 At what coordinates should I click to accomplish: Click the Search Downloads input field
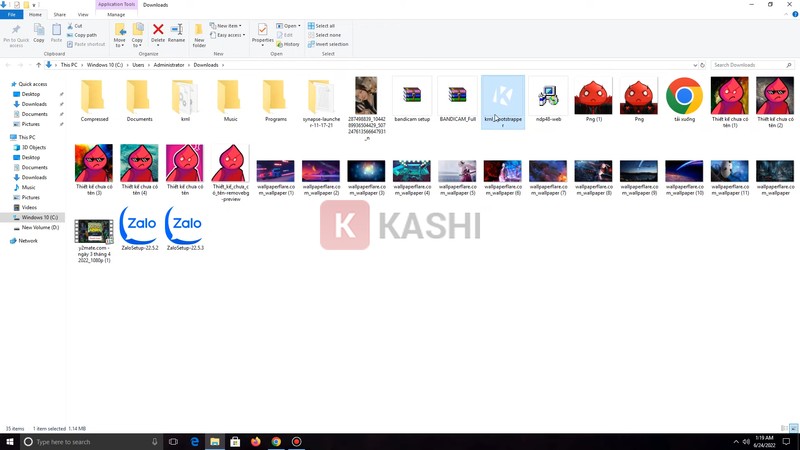748,65
